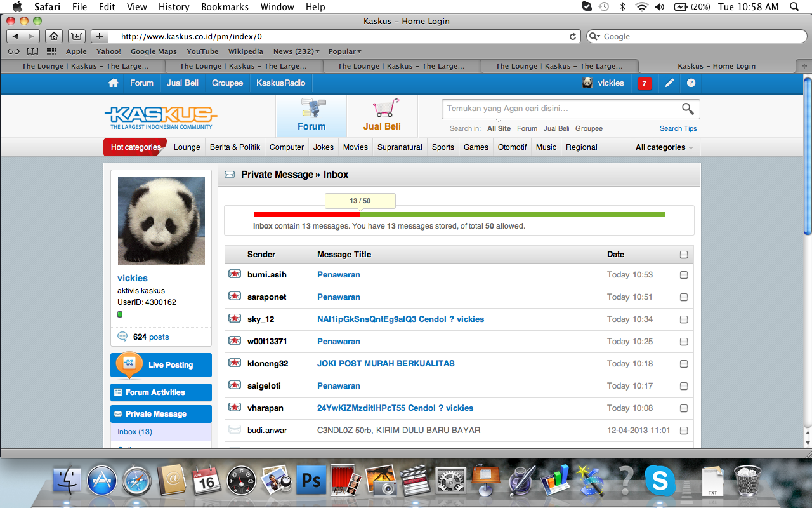Screen dimensions: 812x508
Task: Open the History menu
Action: coord(174,7)
